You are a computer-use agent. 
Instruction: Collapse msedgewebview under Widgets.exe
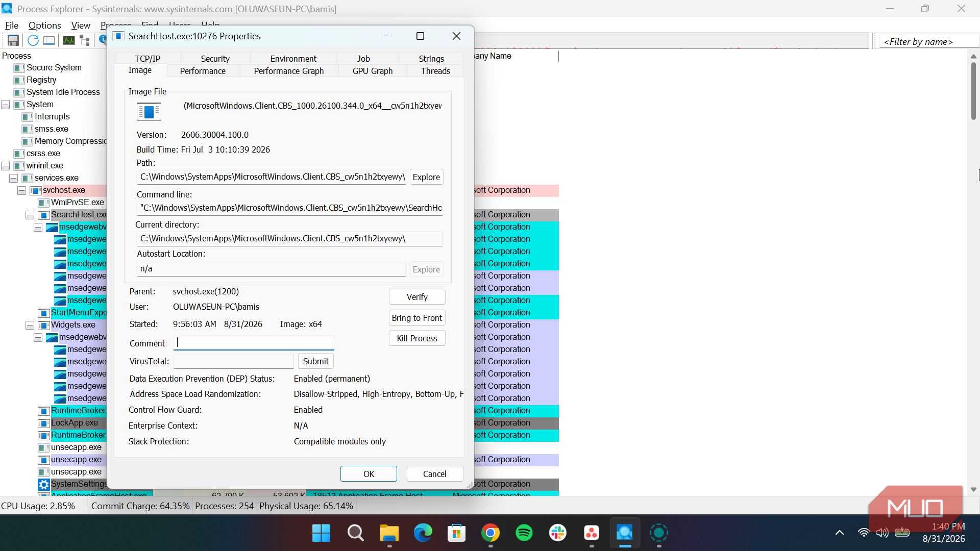(x=38, y=337)
